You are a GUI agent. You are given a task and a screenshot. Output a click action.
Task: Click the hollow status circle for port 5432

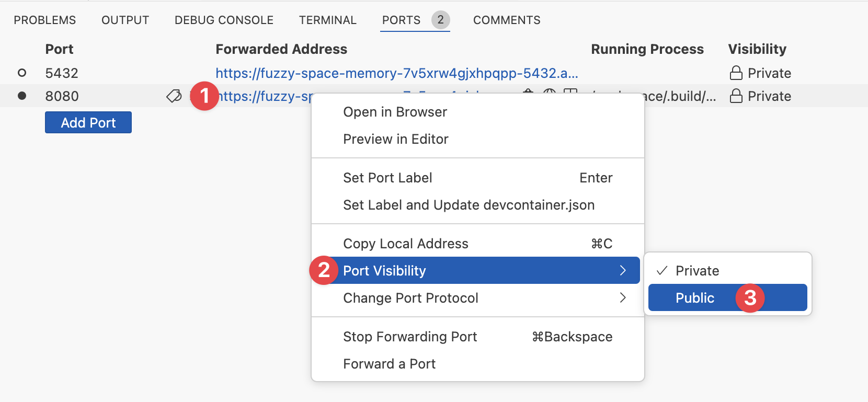point(22,73)
